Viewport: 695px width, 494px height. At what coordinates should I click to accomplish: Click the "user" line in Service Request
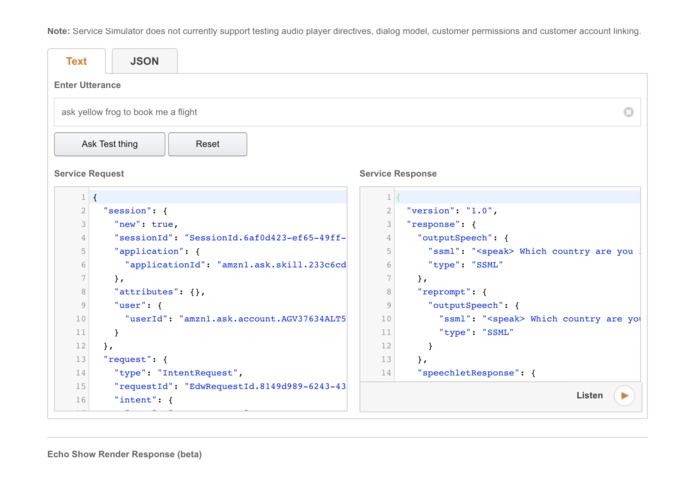[x=138, y=306]
